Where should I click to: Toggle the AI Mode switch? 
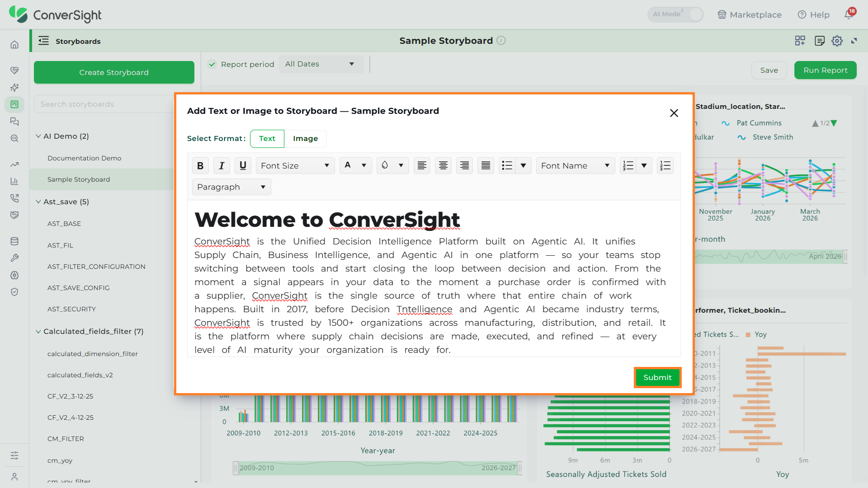(675, 14)
